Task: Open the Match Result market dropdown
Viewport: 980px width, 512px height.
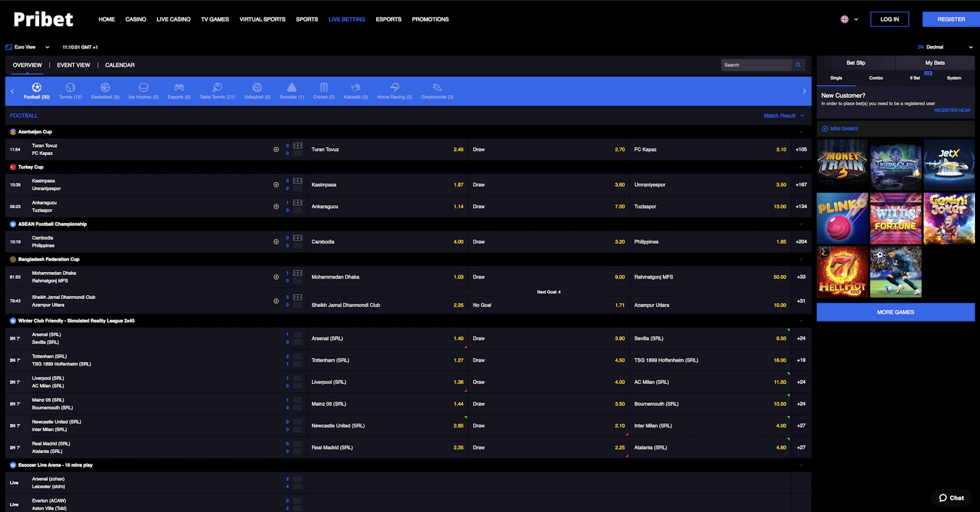Action: pos(783,116)
